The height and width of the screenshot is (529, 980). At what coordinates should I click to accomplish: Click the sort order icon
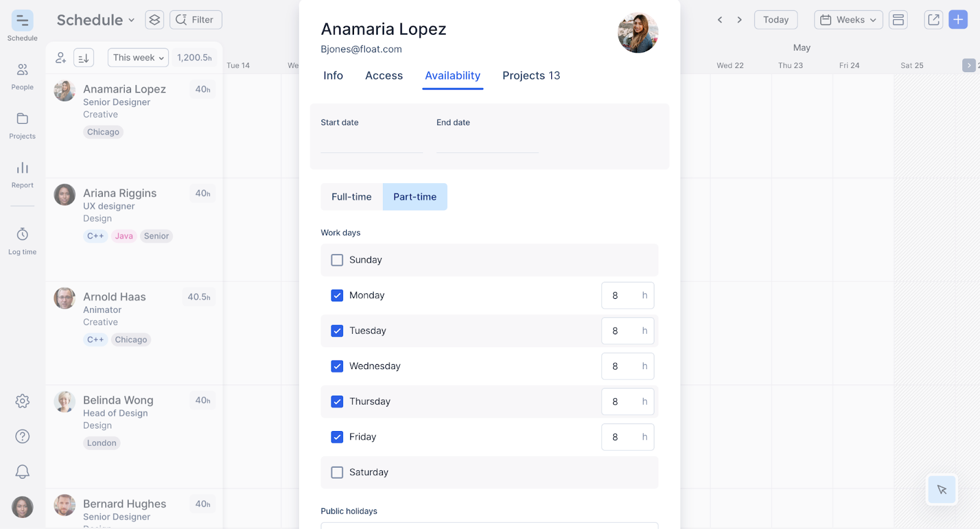click(84, 58)
